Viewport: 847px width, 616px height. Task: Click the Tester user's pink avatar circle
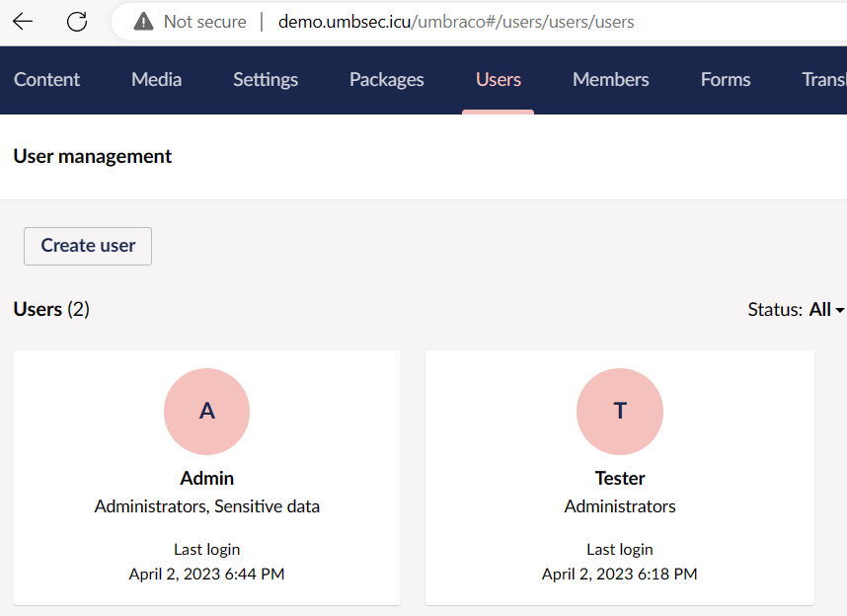click(x=619, y=412)
